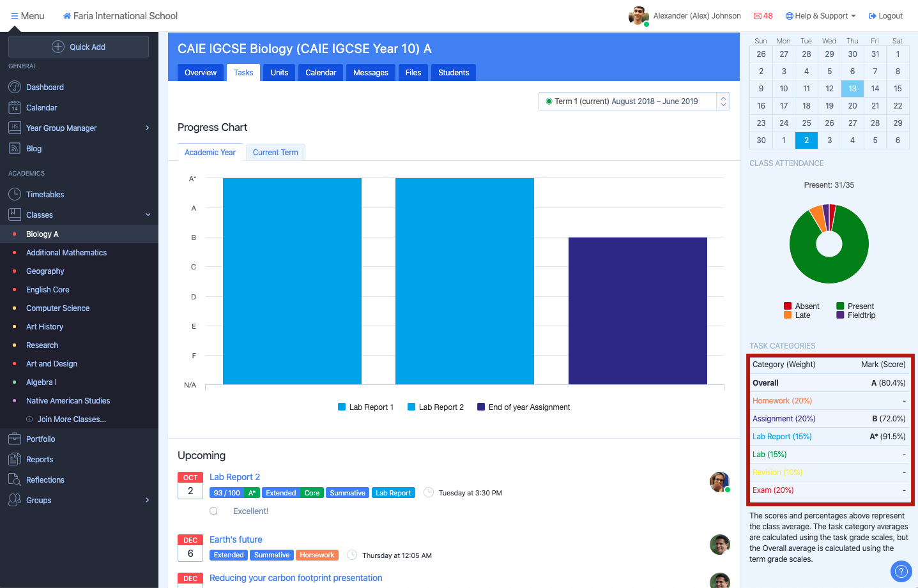Image resolution: width=918 pixels, height=588 pixels.
Task: Toggle Lab Report 2 chart legend
Action: 435,407
